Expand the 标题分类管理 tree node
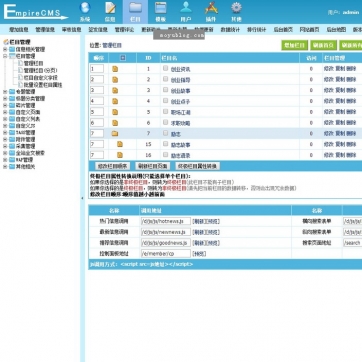Image resolution: width=362 pixels, height=362 pixels. (5, 99)
